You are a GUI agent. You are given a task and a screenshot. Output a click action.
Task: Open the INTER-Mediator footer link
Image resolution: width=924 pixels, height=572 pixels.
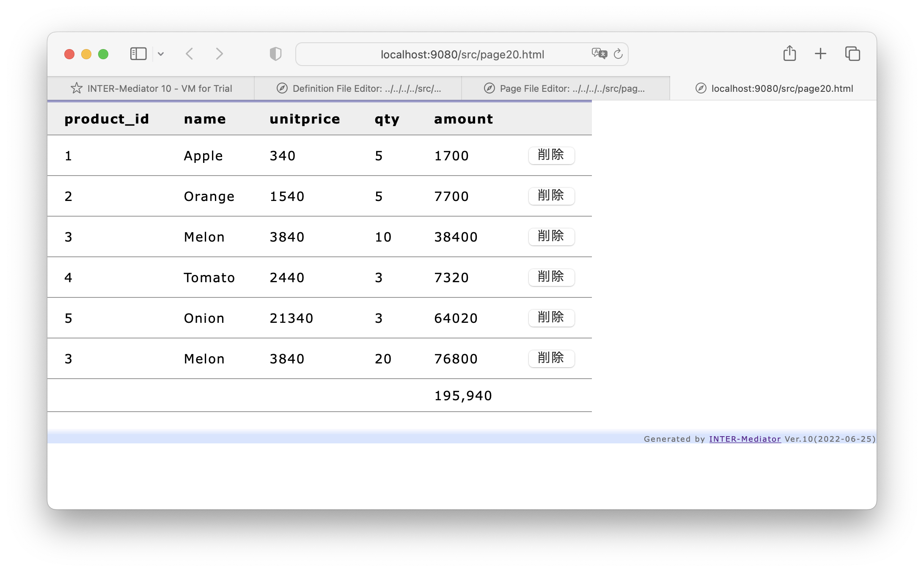point(745,439)
